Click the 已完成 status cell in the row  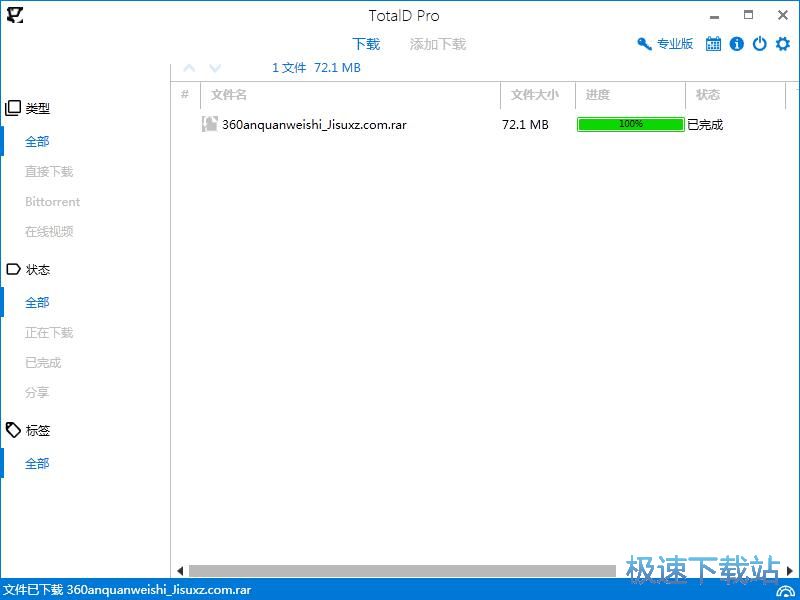point(705,124)
